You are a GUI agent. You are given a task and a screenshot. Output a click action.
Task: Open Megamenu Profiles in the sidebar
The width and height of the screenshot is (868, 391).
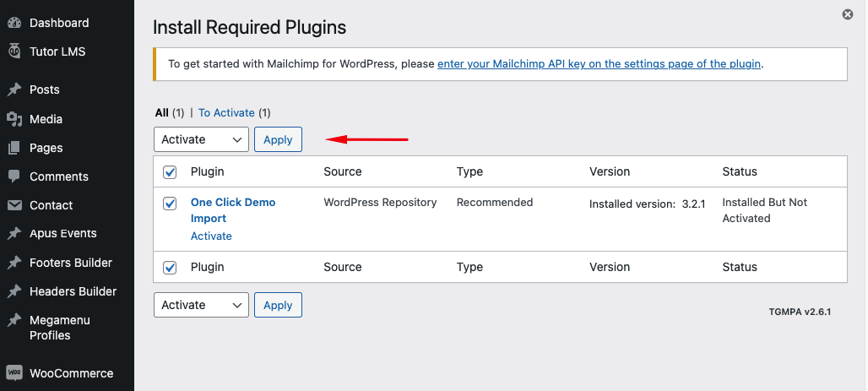click(x=59, y=328)
